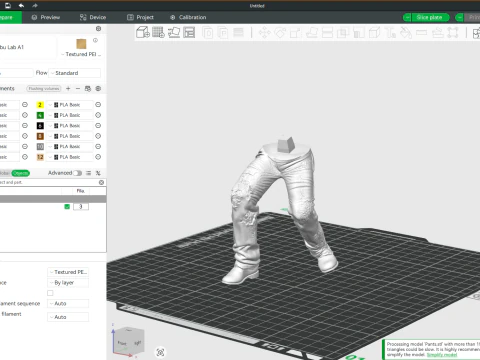Select the Measure tool icon
This screenshot has width=480, height=360.
pyautogui.click(x=421, y=33)
